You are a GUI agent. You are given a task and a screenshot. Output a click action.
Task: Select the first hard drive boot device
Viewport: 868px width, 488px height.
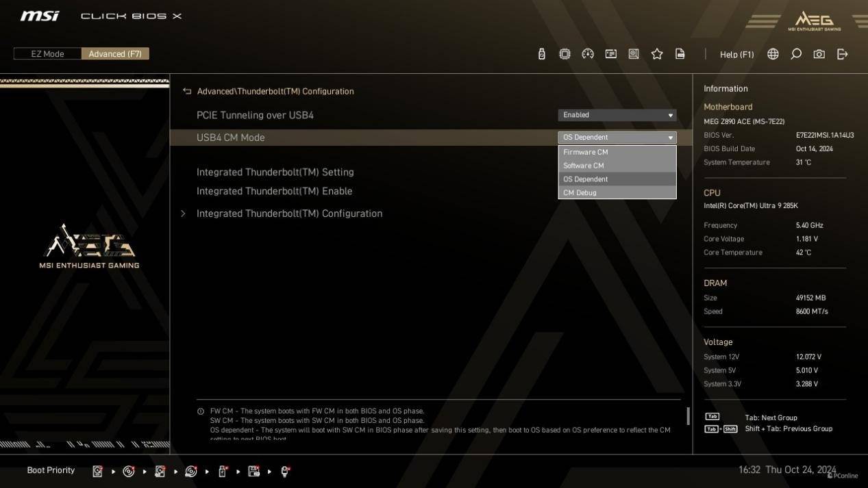(97, 471)
